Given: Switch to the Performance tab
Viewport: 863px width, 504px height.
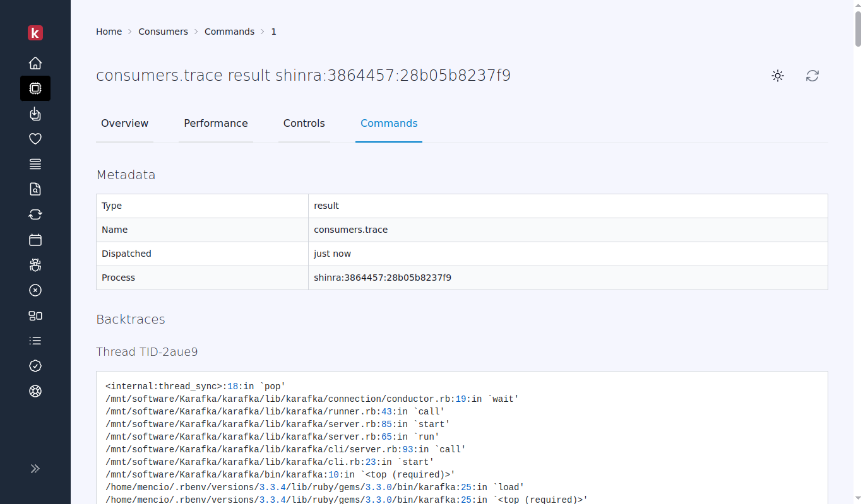Looking at the screenshot, I should pyautogui.click(x=215, y=124).
